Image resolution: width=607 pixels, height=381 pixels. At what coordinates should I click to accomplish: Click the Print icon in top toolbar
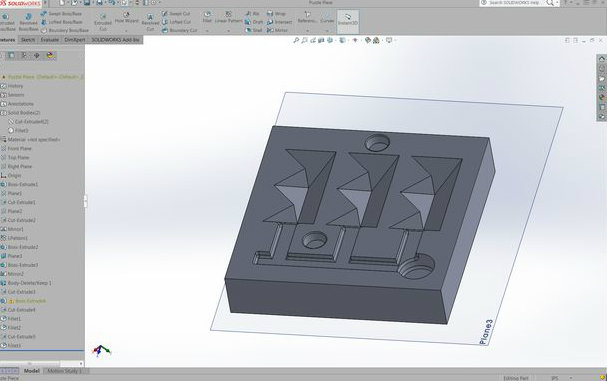(99, 3)
